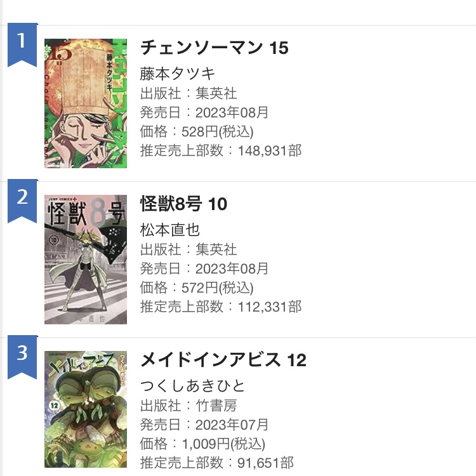476x476 pixels.
Task: Open the メイドインアビス 12 cover thumbnail
Action: (86, 409)
